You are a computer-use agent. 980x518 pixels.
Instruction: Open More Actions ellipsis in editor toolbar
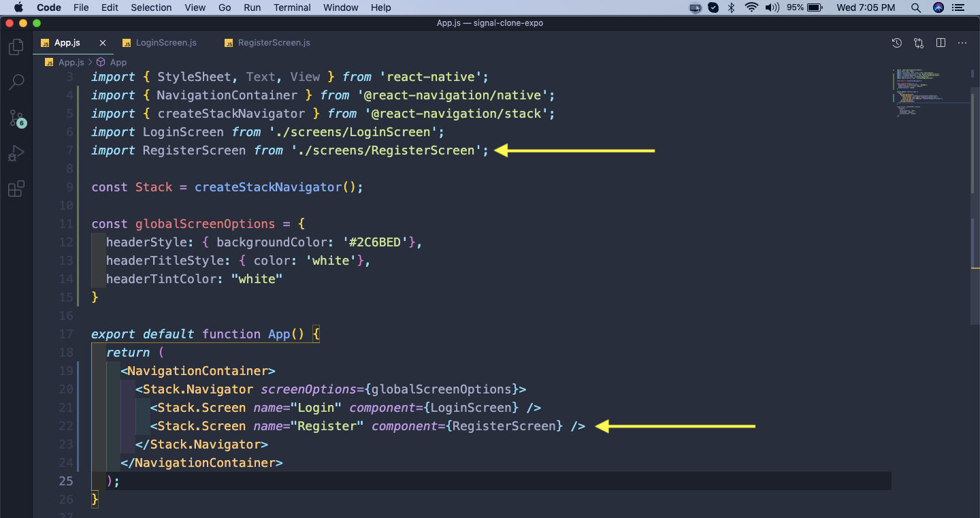[962, 43]
